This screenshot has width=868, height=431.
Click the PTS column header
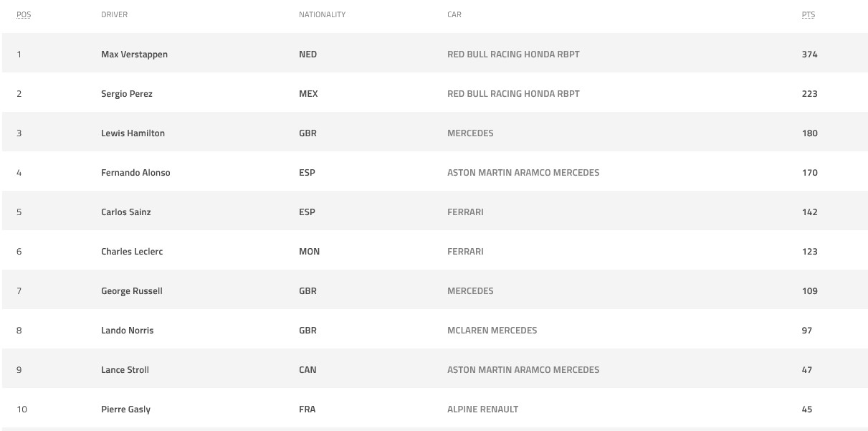point(809,14)
